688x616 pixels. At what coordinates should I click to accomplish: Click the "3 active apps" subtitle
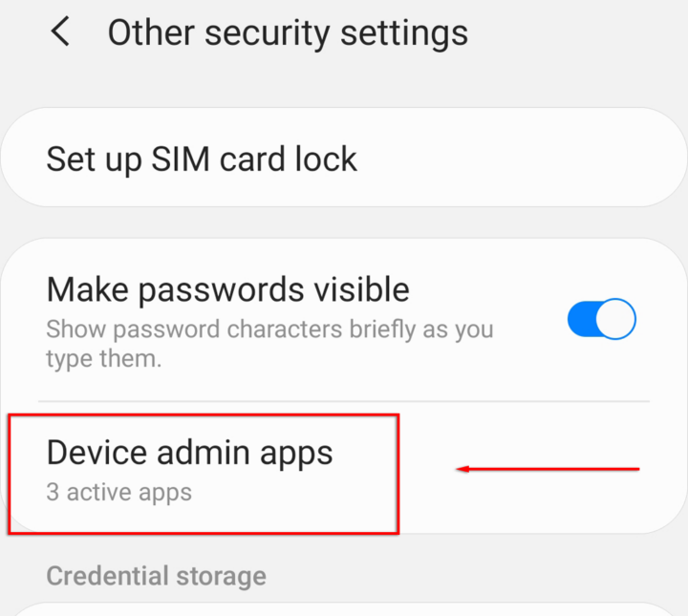[x=118, y=493]
